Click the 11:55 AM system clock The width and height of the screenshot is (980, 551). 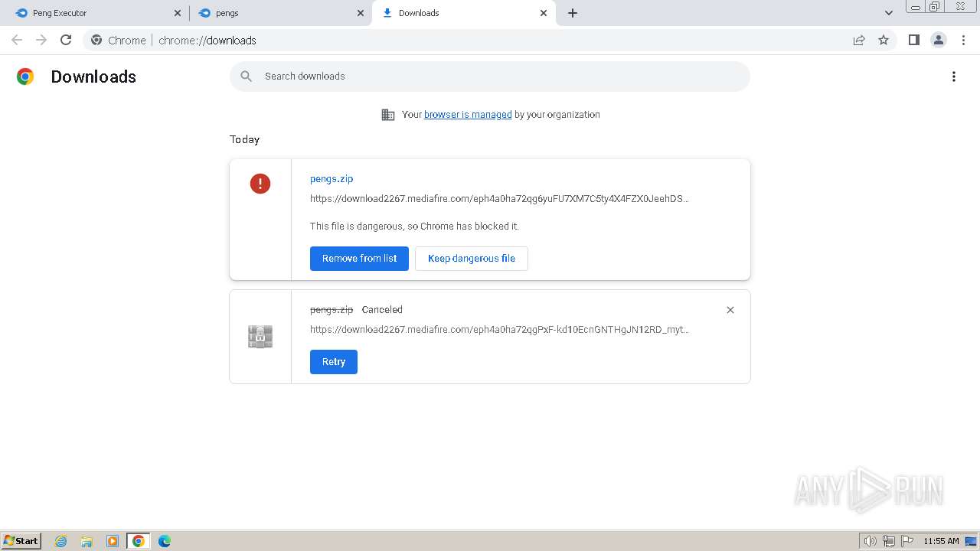(941, 541)
